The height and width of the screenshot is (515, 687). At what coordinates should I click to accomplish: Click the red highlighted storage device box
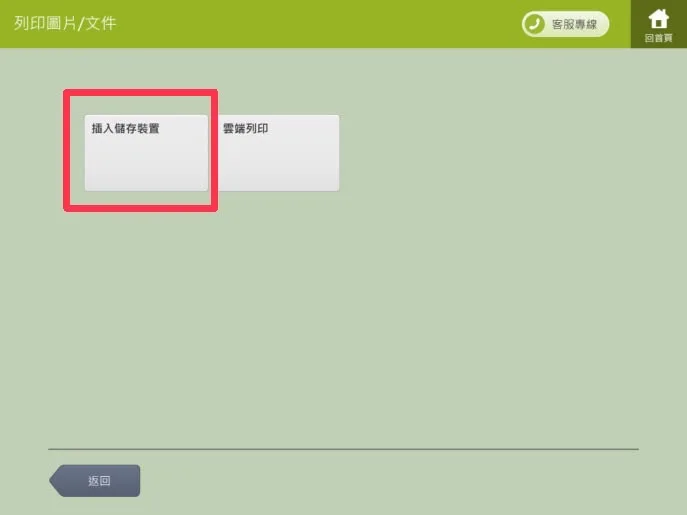point(141,150)
